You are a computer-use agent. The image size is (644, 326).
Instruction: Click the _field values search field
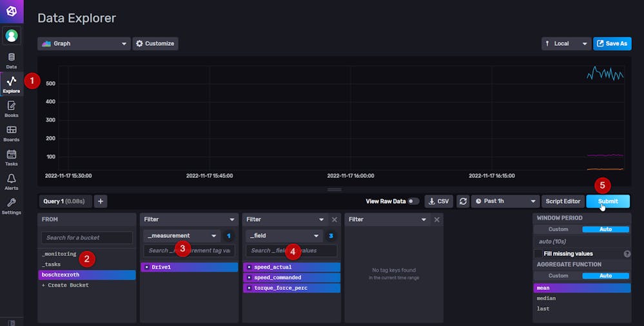click(x=291, y=251)
